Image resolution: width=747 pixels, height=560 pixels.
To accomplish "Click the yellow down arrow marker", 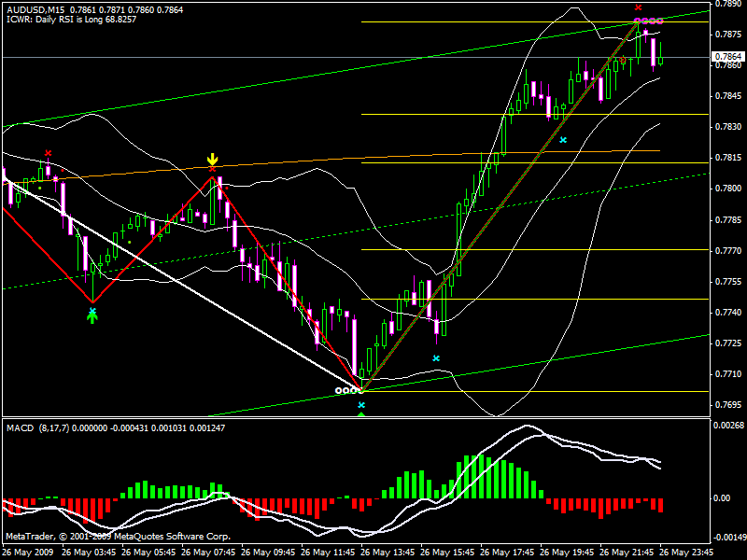I will click(213, 160).
